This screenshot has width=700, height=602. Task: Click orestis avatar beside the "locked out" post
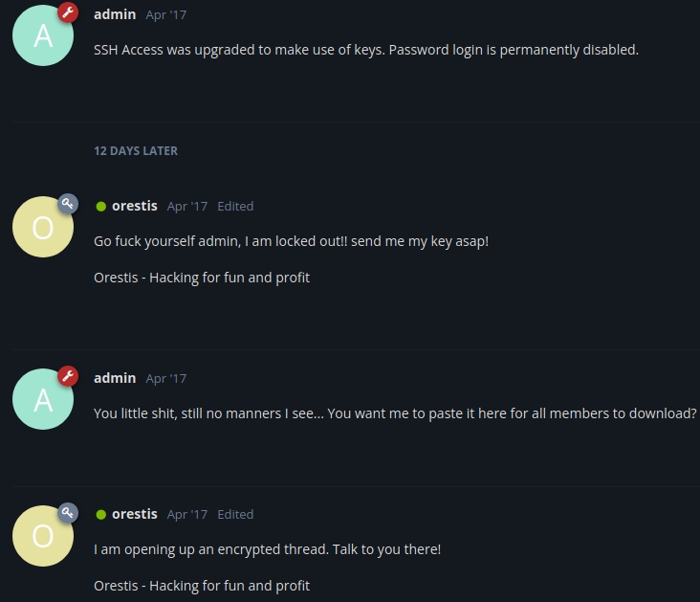(42, 227)
